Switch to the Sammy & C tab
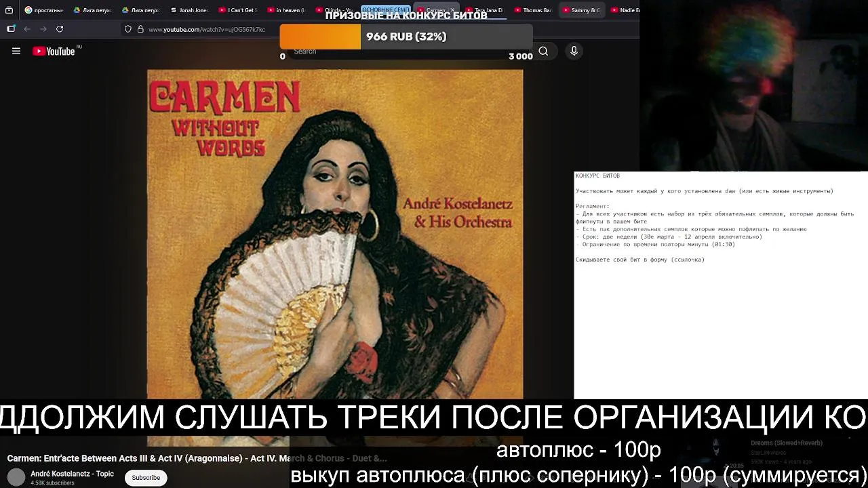The height and width of the screenshot is (488, 868). (581, 10)
